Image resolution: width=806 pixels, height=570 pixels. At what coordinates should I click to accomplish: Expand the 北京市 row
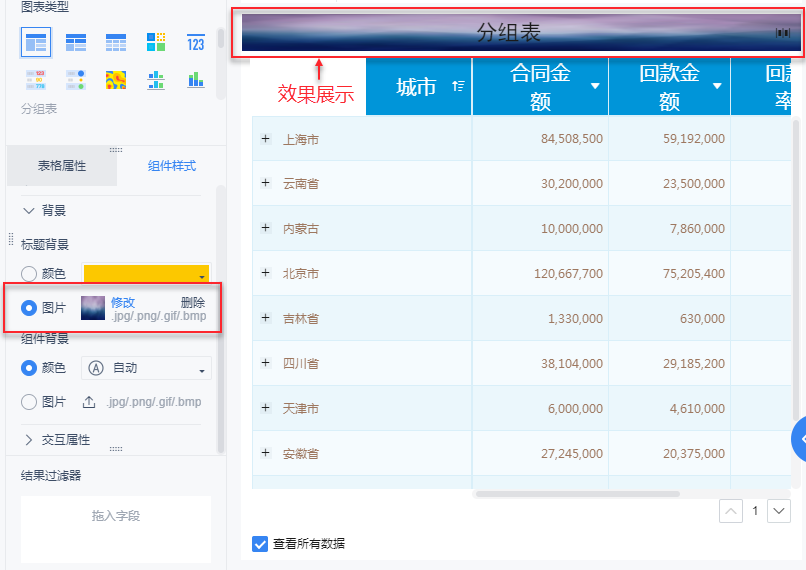click(266, 273)
